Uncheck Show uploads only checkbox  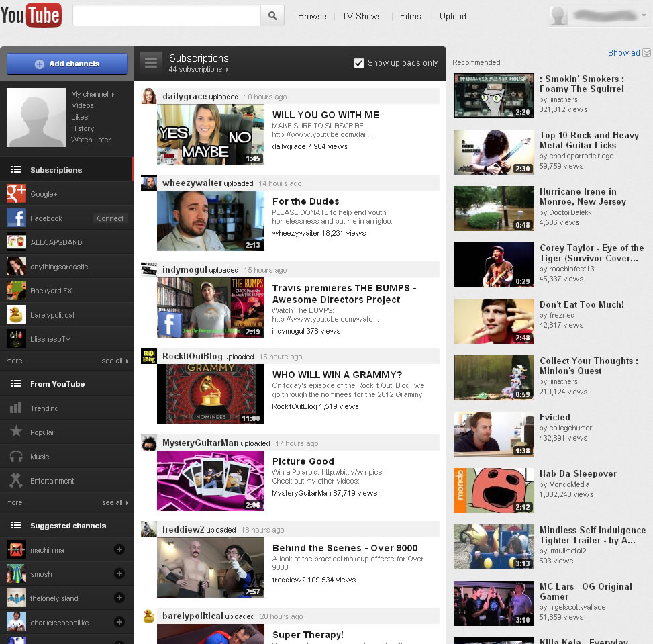pyautogui.click(x=358, y=63)
